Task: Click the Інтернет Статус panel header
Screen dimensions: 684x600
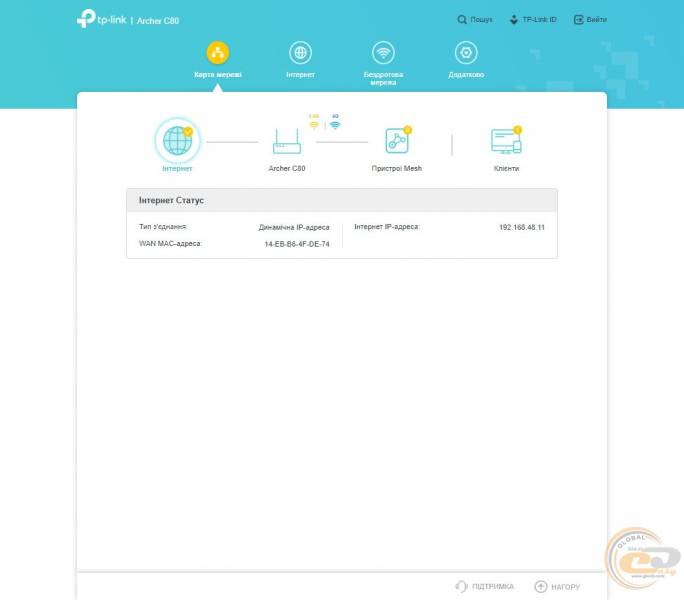Action: 342,200
